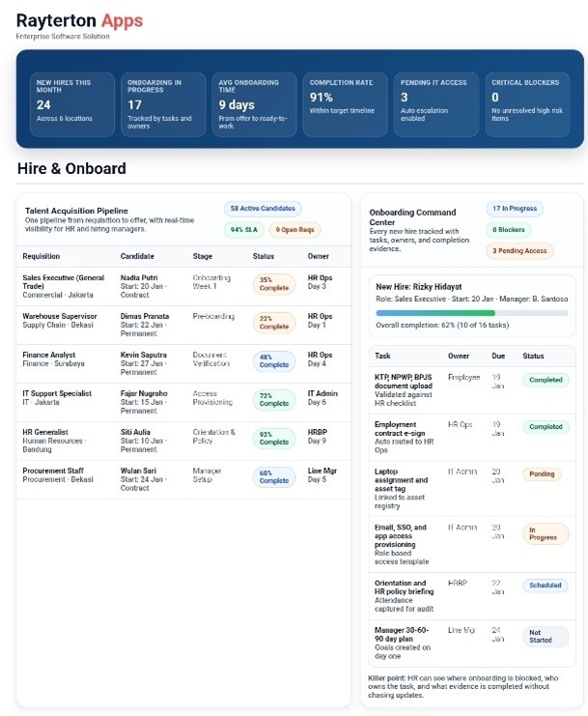Click the 92% Complete status pill
The width and height of the screenshot is (588, 716).
274,439
